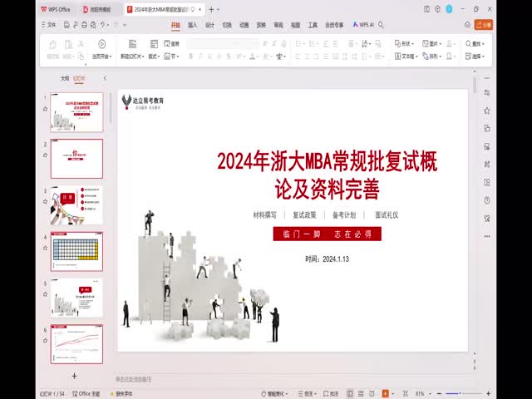Screen dimensions: 532x399
Task: Click the 批注 comments button
Action: (331, 393)
